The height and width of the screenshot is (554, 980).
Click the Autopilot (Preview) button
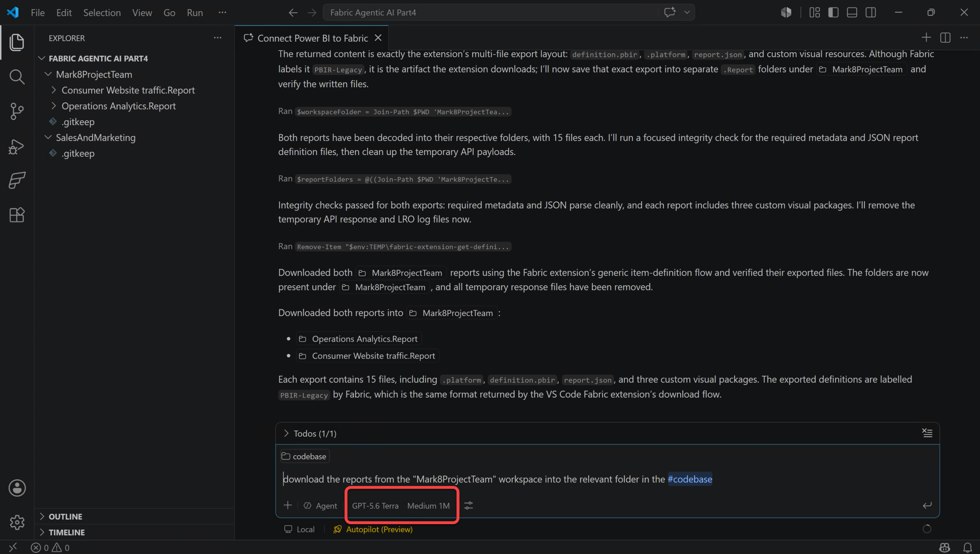[x=373, y=529]
